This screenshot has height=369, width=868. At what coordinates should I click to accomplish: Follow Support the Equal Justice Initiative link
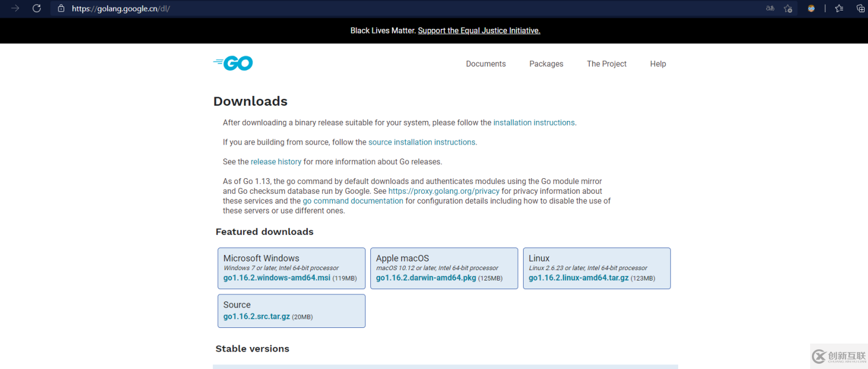tap(479, 31)
